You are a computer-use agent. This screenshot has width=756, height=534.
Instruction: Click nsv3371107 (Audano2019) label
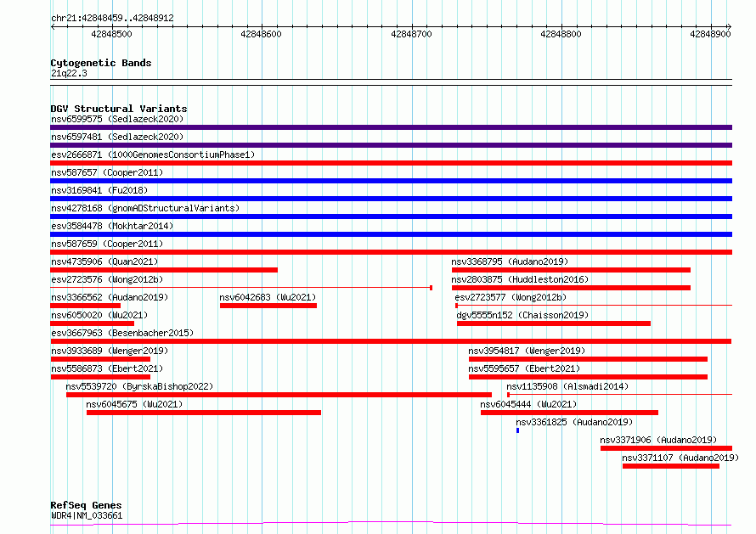tap(680, 458)
